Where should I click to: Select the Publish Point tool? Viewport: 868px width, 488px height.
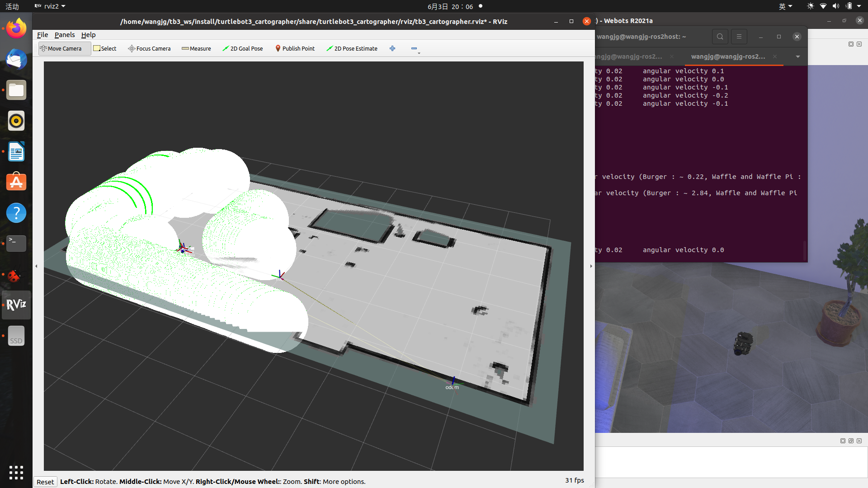[295, 48]
